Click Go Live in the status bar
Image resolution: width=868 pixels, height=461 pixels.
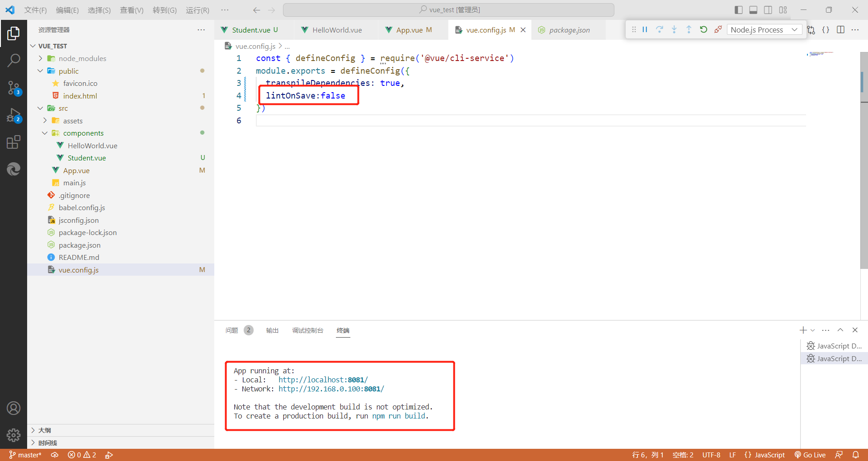coord(811,455)
